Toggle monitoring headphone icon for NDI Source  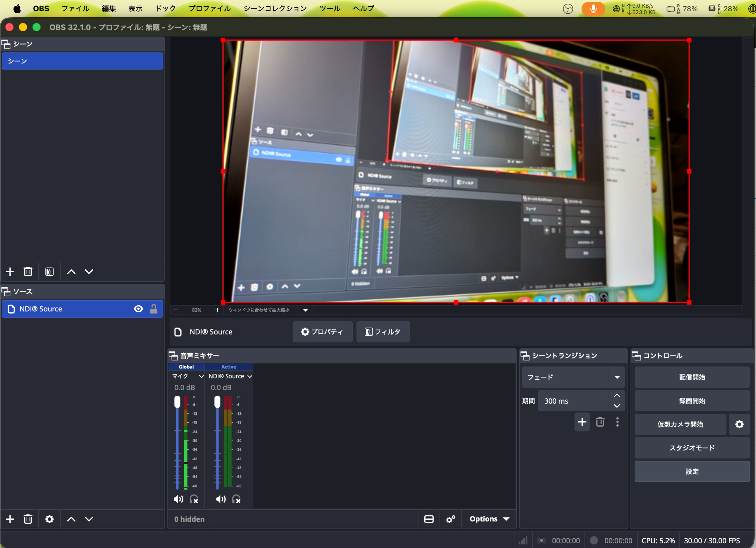pos(236,499)
